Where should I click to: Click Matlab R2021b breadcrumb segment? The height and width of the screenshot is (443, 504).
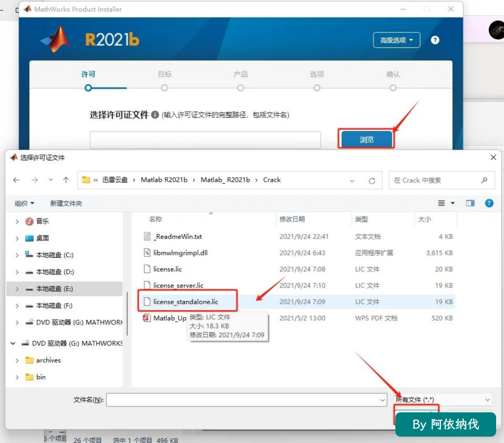pos(164,180)
